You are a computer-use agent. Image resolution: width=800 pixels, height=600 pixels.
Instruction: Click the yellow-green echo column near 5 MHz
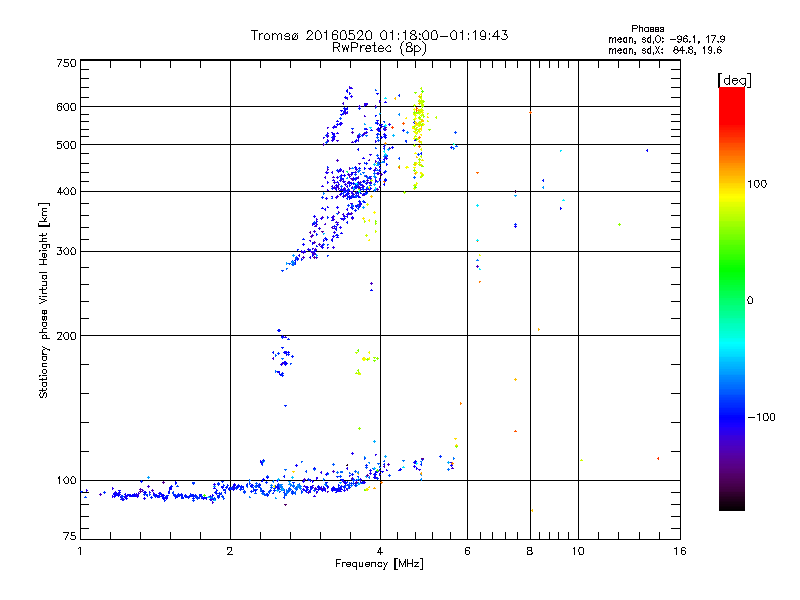tap(419, 138)
